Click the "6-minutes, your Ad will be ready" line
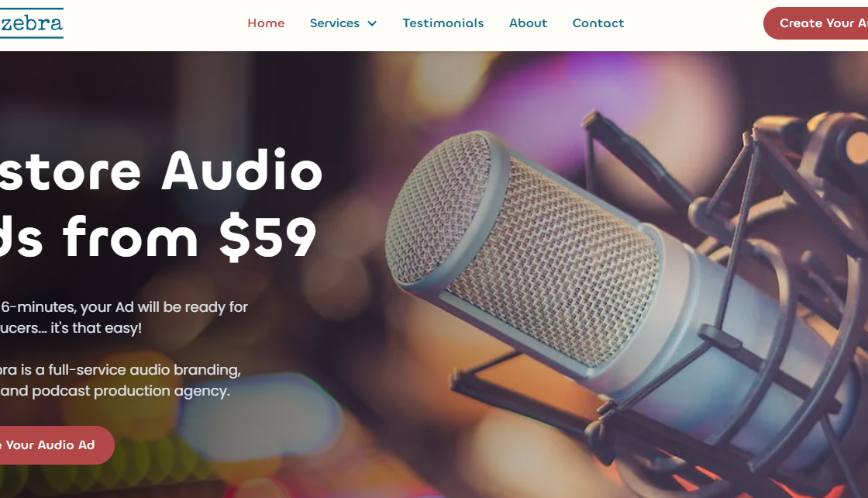868x498 pixels. (124, 307)
